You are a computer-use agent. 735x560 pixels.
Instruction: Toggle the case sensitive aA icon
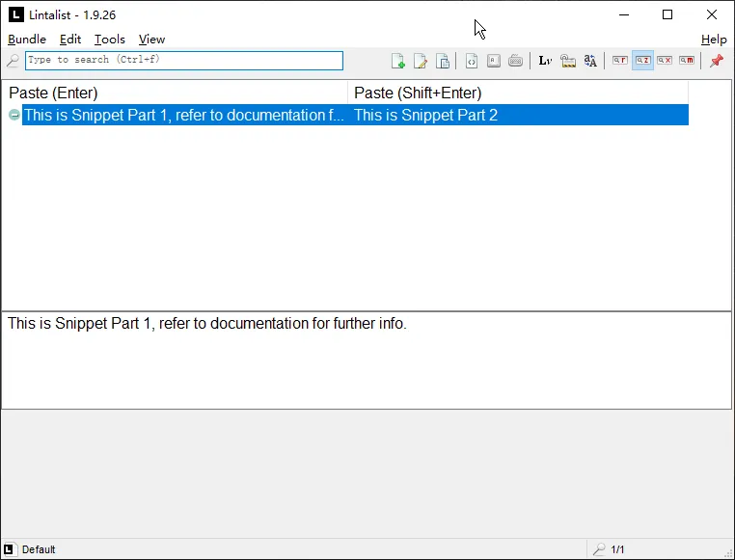point(590,61)
